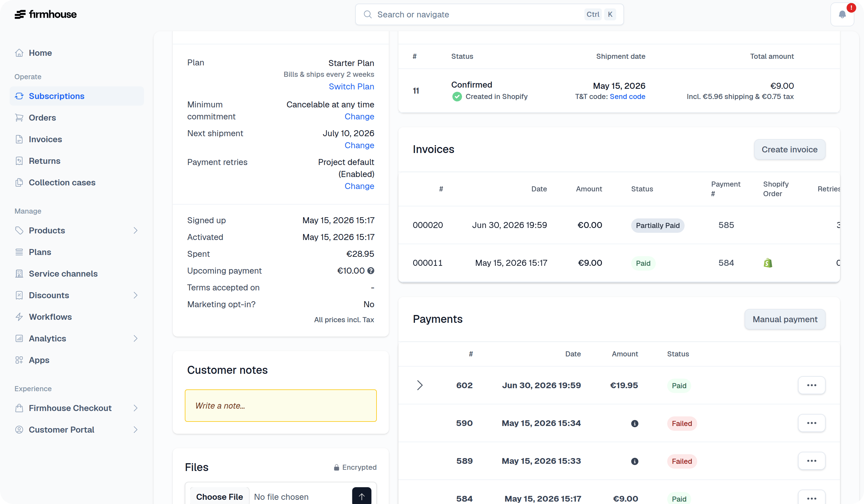Open more options for payment 602

click(x=811, y=385)
